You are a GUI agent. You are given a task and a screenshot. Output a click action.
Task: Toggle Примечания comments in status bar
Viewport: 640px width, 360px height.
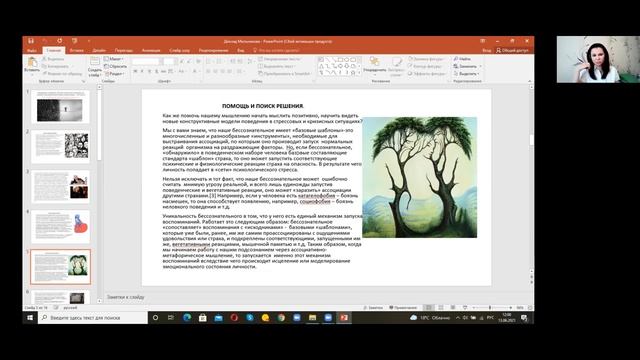click(403, 308)
